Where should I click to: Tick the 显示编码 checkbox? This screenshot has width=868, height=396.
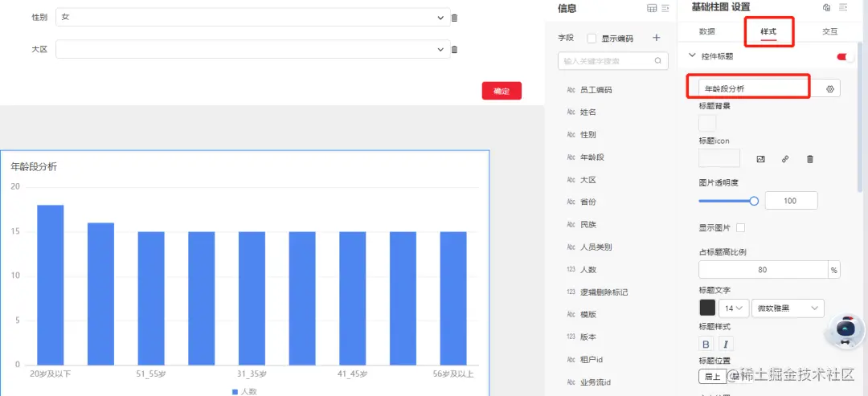click(592, 39)
